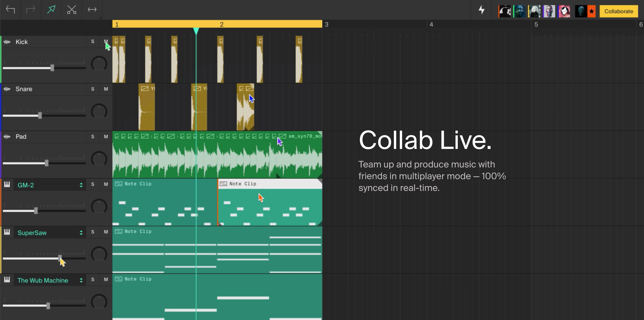The width and height of the screenshot is (644, 320).
Task: Click the undo arrow icon
Action: tap(11, 9)
